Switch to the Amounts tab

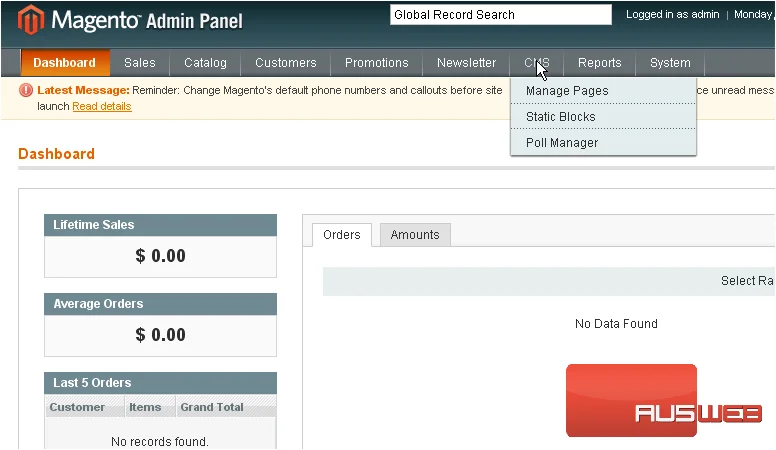[x=415, y=235]
